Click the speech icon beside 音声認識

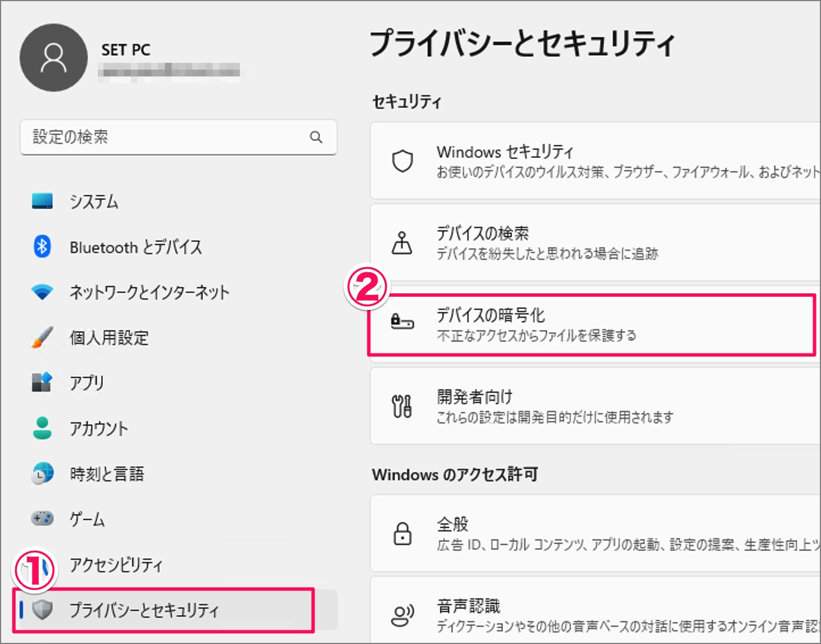pyautogui.click(x=403, y=614)
